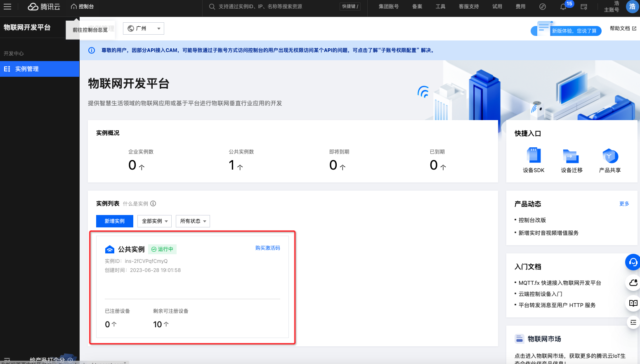
Task: Open the 所有状态 status dropdown
Action: tap(193, 221)
